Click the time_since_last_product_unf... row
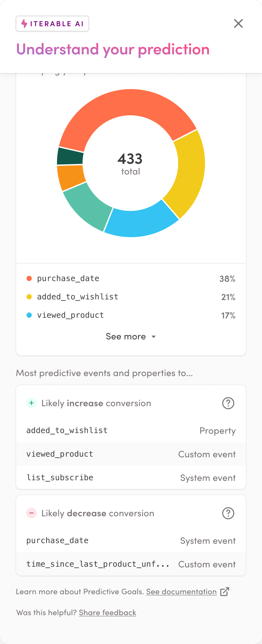 point(131,564)
